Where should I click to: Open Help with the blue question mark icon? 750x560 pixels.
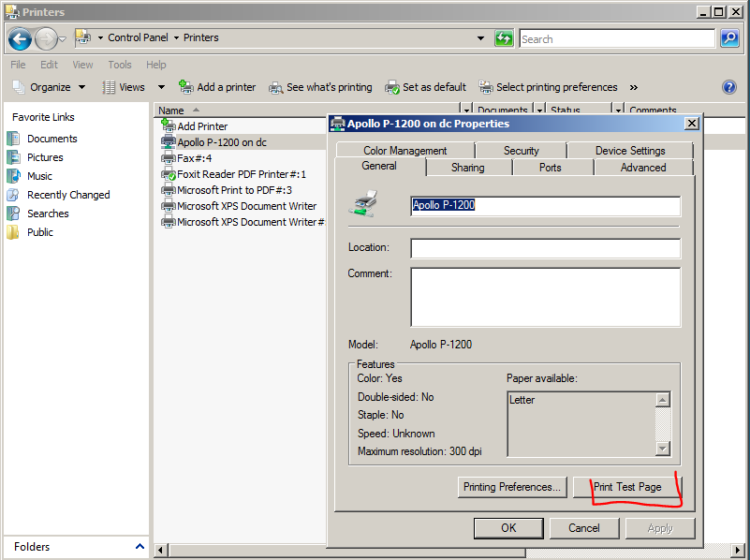click(729, 87)
